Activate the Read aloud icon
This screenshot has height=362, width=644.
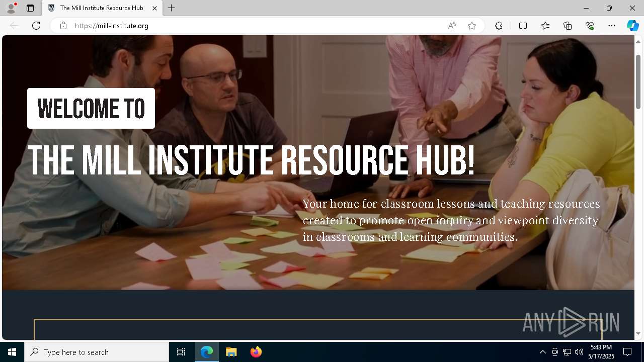[x=452, y=26]
